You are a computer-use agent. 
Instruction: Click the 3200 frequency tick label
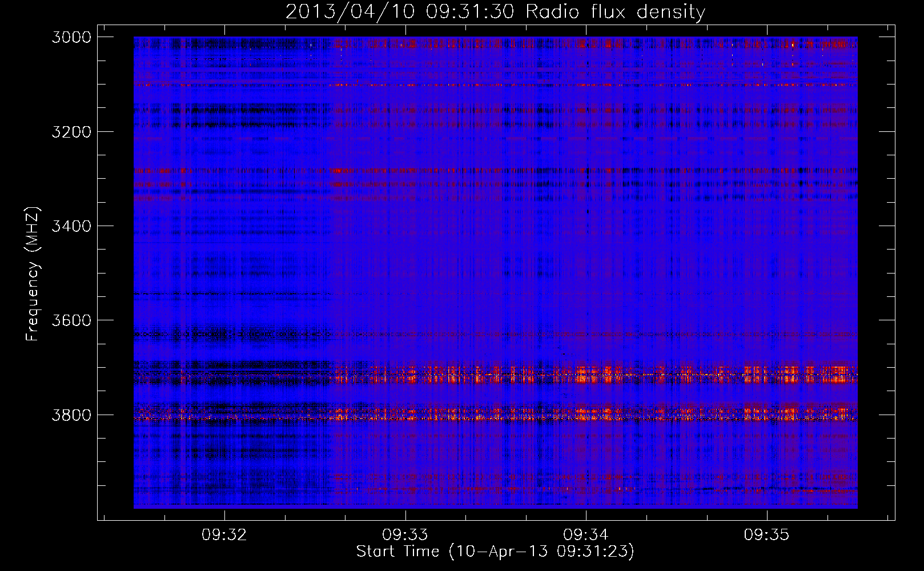coord(71,132)
